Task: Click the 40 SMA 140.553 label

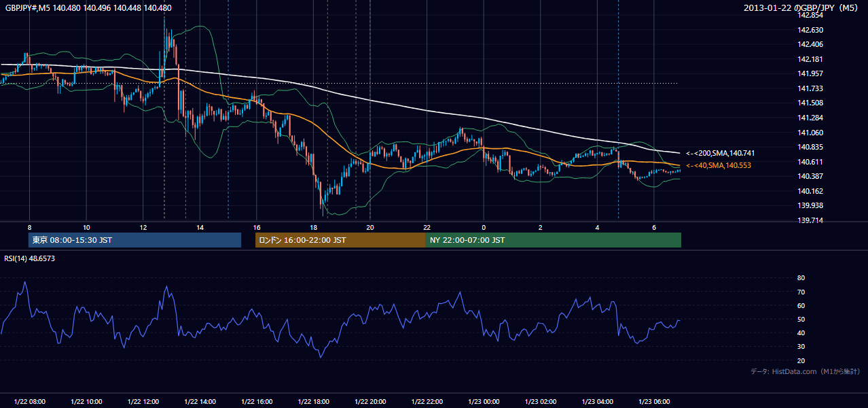Action: 719,165
